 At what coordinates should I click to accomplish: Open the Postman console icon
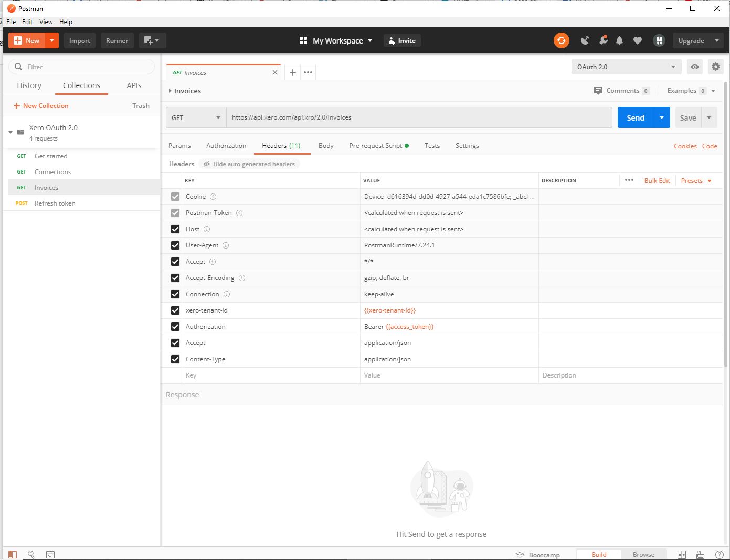click(50, 554)
